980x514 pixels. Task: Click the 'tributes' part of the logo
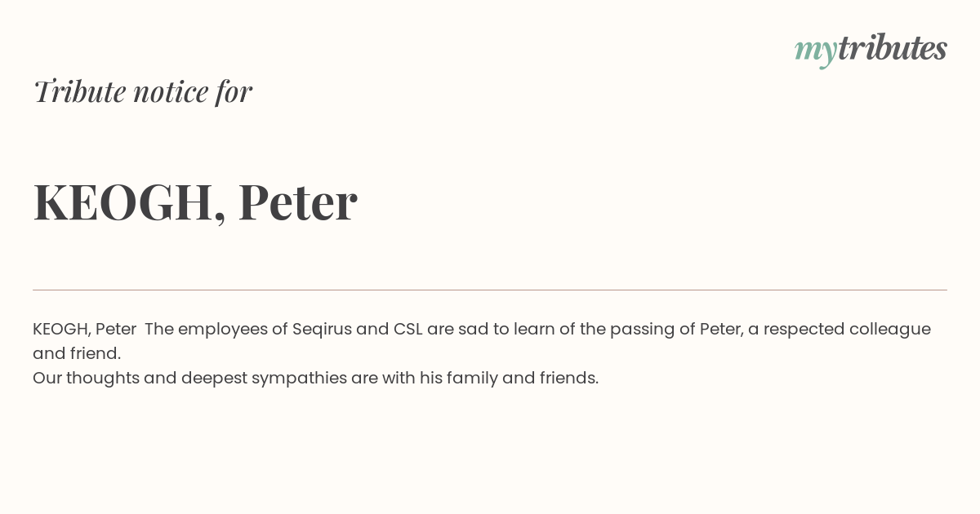point(892,47)
